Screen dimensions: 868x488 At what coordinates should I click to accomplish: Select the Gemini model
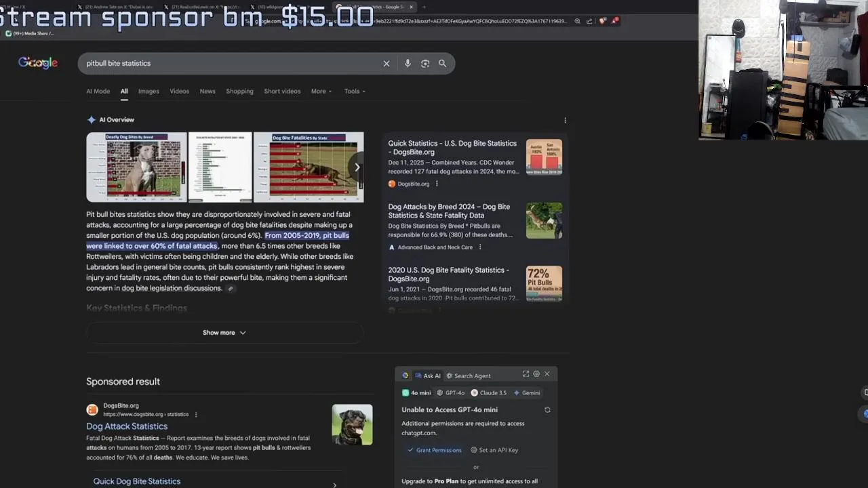[527, 393]
